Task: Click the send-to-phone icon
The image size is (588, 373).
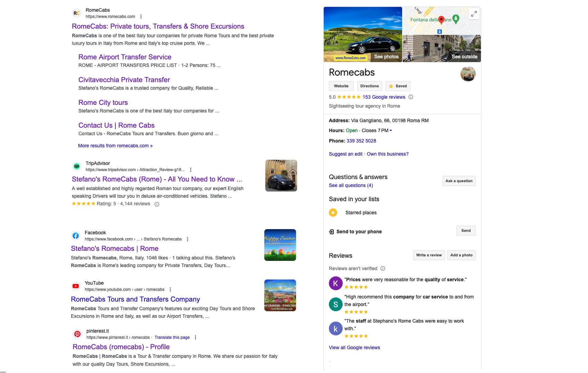Action: pos(331,232)
